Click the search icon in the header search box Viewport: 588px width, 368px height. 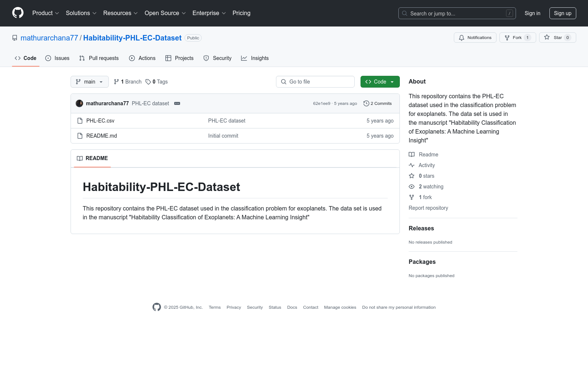405,13
